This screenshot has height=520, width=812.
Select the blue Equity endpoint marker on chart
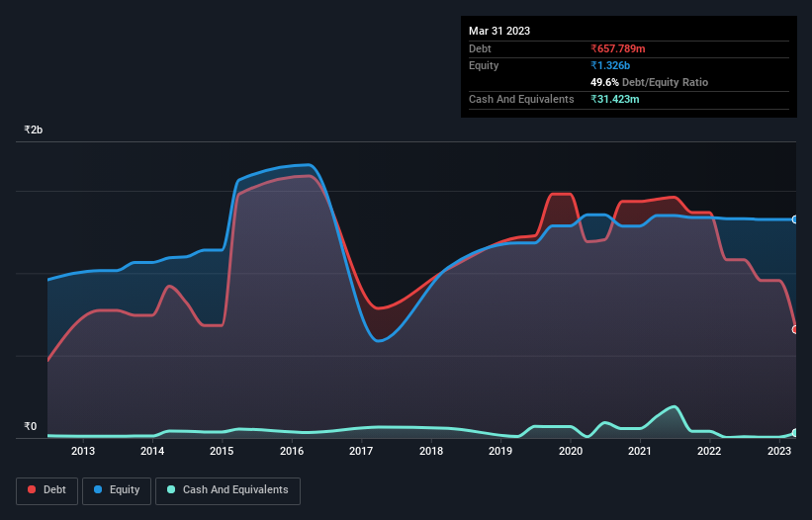(795, 219)
